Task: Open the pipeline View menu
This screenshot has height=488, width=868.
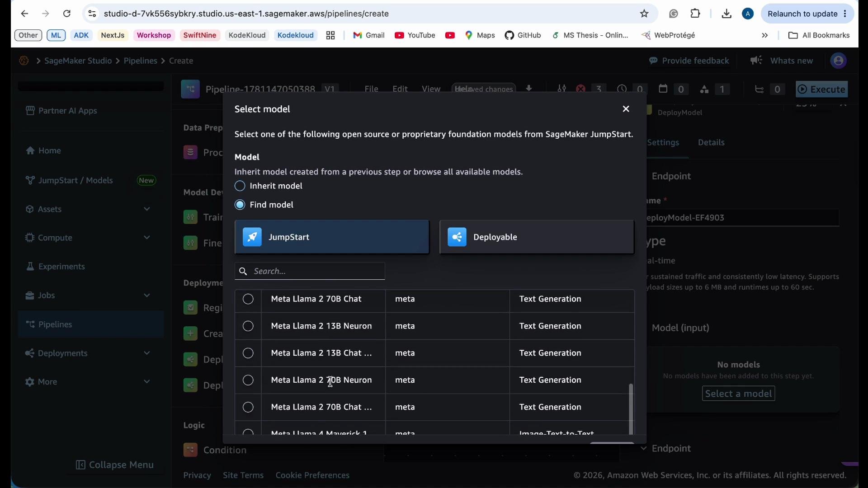Action: coord(431,89)
